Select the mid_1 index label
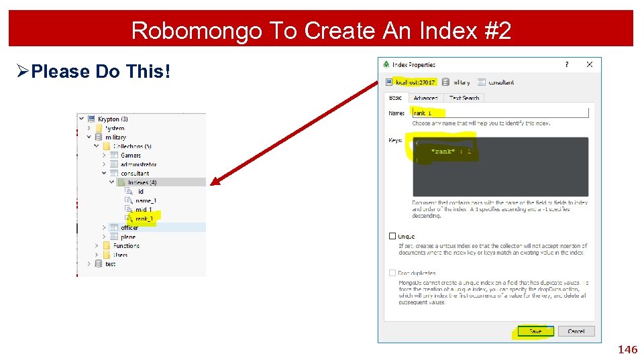644x362 pixels. (x=144, y=210)
